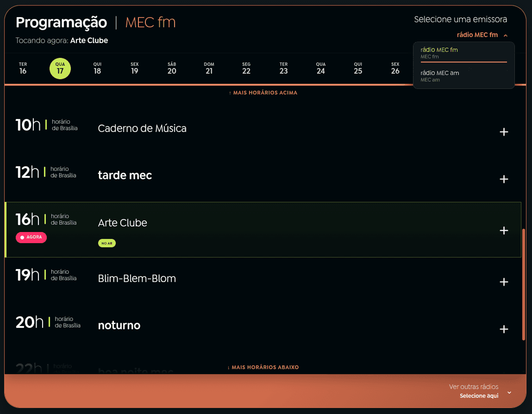Select Friday 19 in the date bar
532x414 pixels.
point(135,69)
